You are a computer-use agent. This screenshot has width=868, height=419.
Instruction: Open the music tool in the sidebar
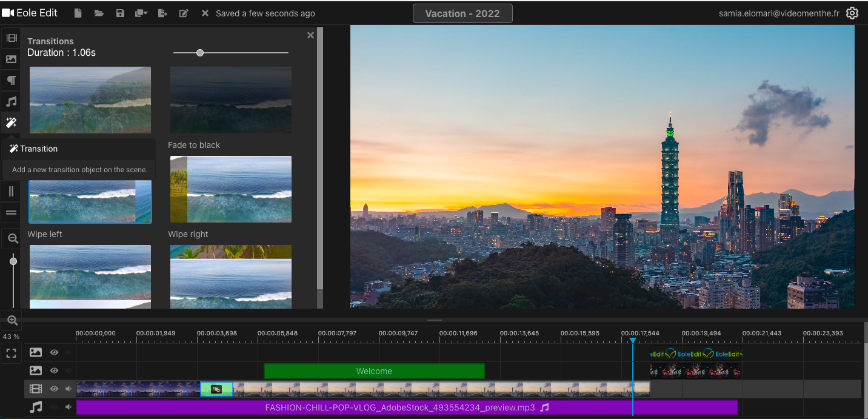tap(11, 101)
